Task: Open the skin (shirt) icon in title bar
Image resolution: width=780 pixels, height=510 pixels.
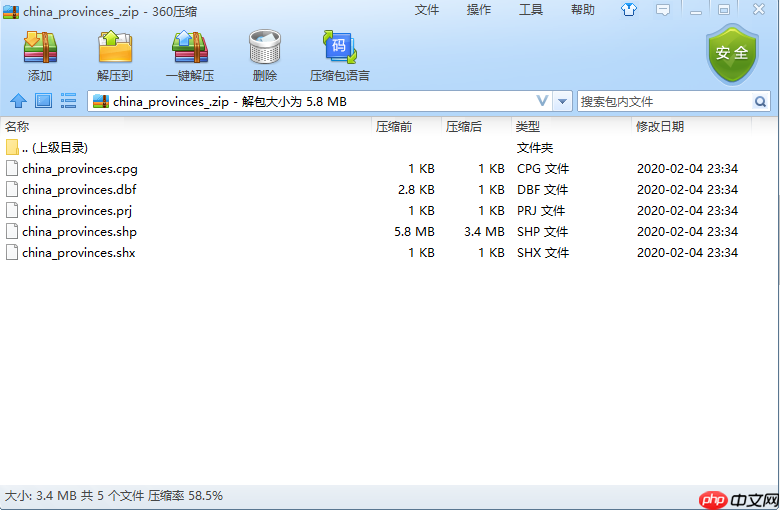Action: pyautogui.click(x=629, y=9)
